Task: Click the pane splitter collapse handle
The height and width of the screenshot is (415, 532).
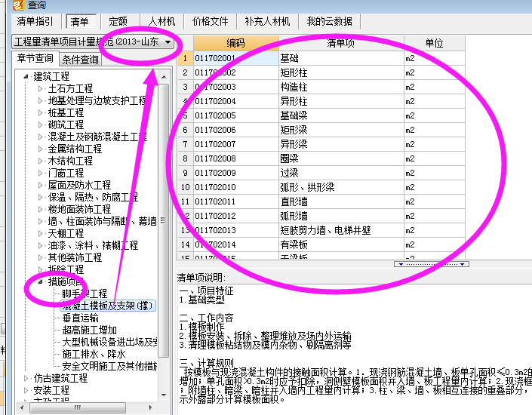Action: pos(432,264)
